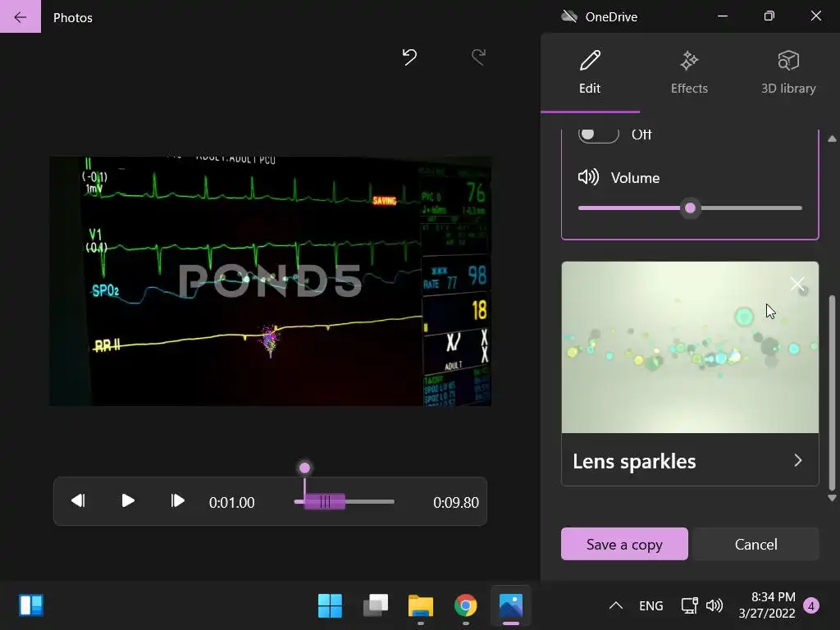The image size is (840, 630).
Task: Remove the Lens sparkles effect with X
Action: (797, 283)
